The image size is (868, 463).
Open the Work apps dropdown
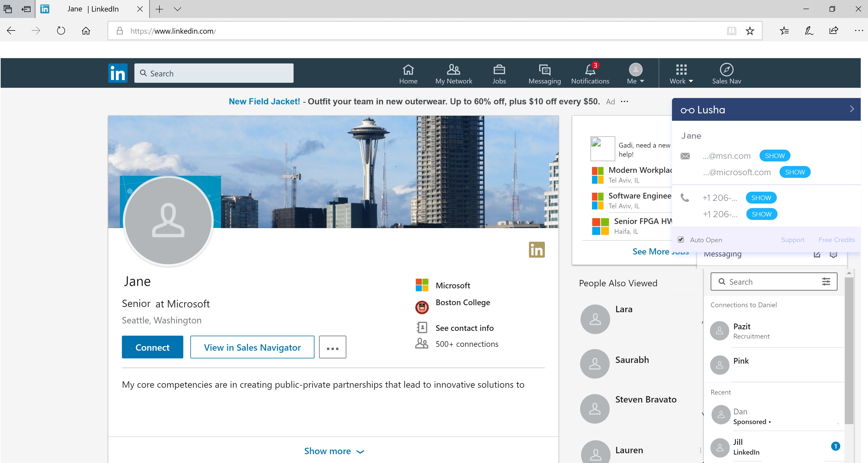coord(681,74)
